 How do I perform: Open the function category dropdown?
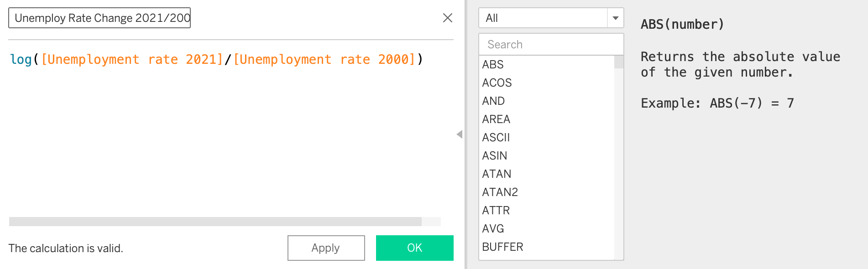(x=615, y=18)
